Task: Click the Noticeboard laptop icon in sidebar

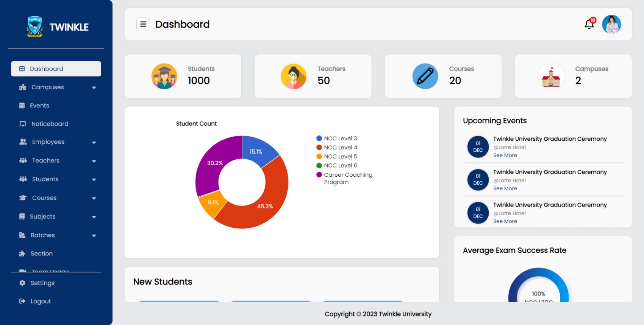Action: [x=23, y=124]
